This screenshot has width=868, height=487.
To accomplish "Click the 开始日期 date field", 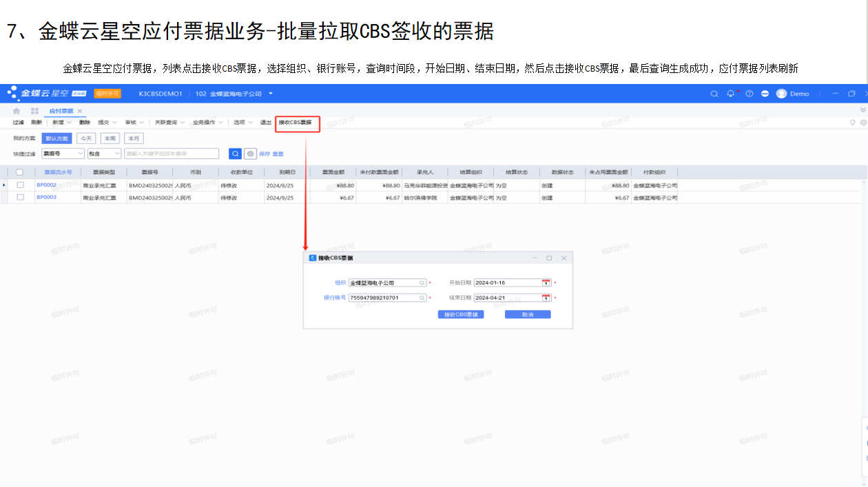I will click(x=513, y=282).
